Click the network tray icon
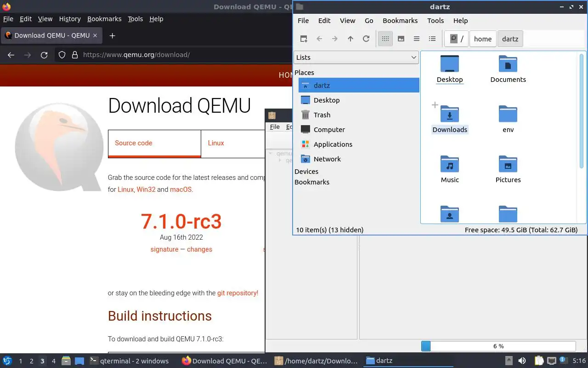 [551, 361]
